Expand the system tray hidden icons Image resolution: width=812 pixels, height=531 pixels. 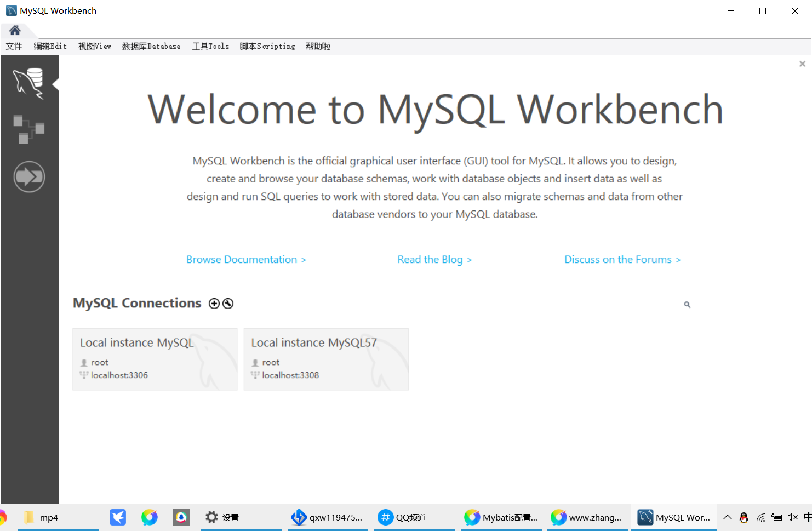point(728,517)
